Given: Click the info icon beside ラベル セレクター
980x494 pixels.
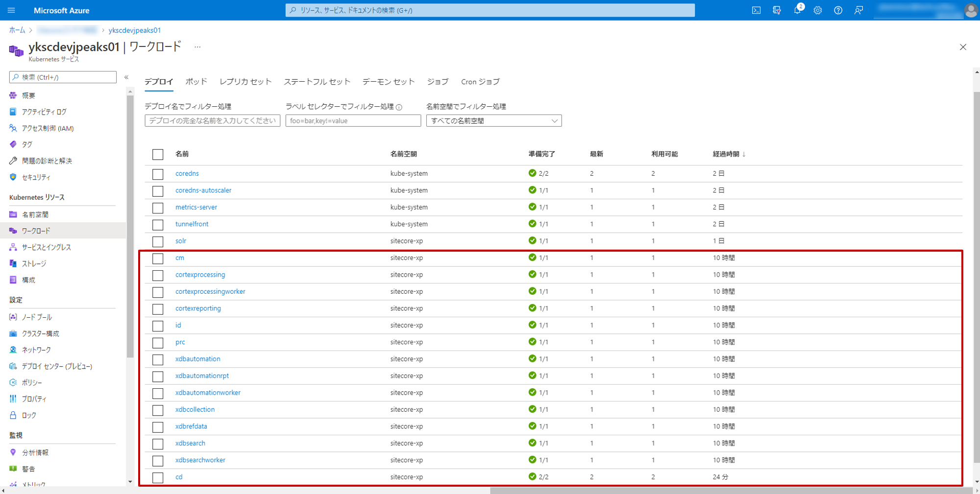Looking at the screenshot, I should click(399, 107).
